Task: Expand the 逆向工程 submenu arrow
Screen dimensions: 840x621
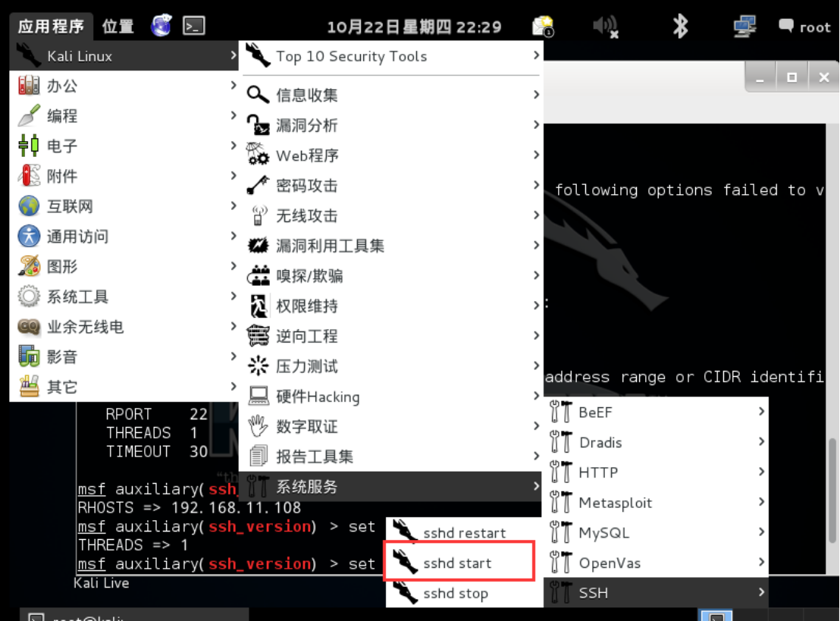Action: click(536, 335)
